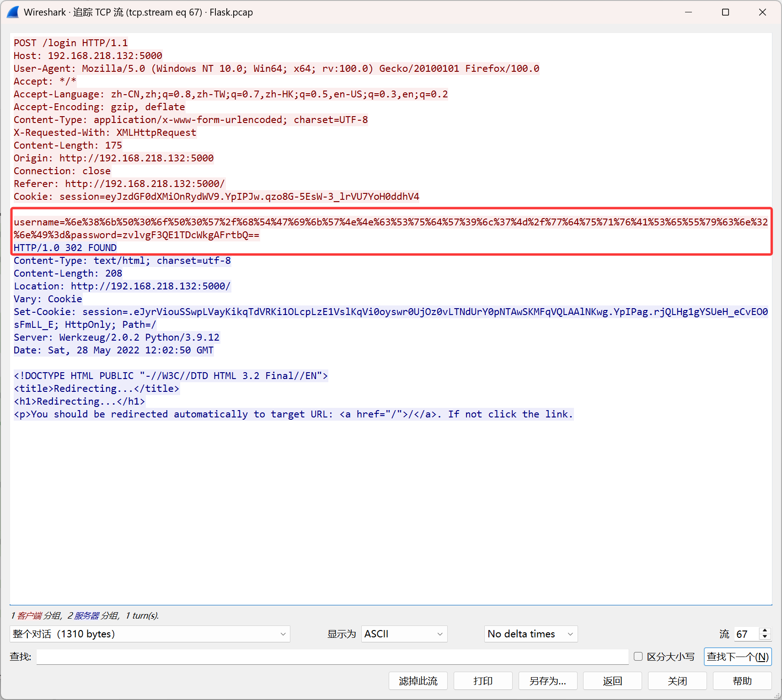Click the 查找: label
Viewport: 782px width, 700px height.
pyautogui.click(x=21, y=657)
